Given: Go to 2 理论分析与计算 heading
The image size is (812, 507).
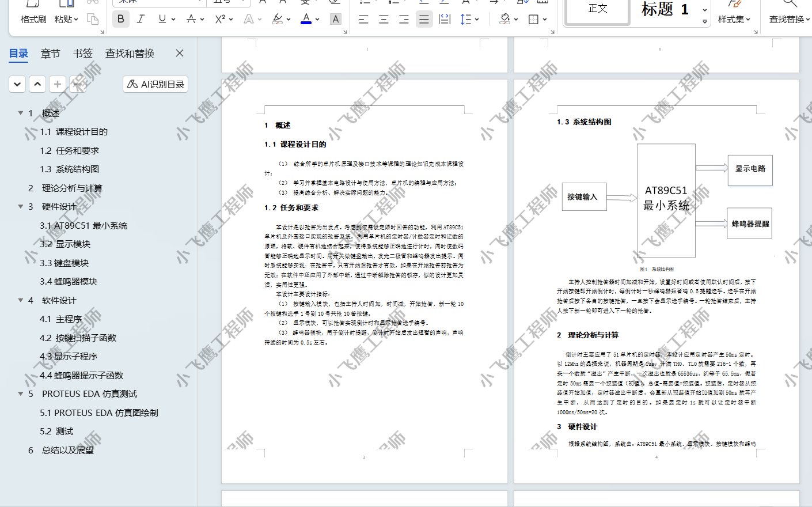Looking at the screenshot, I should [x=65, y=188].
